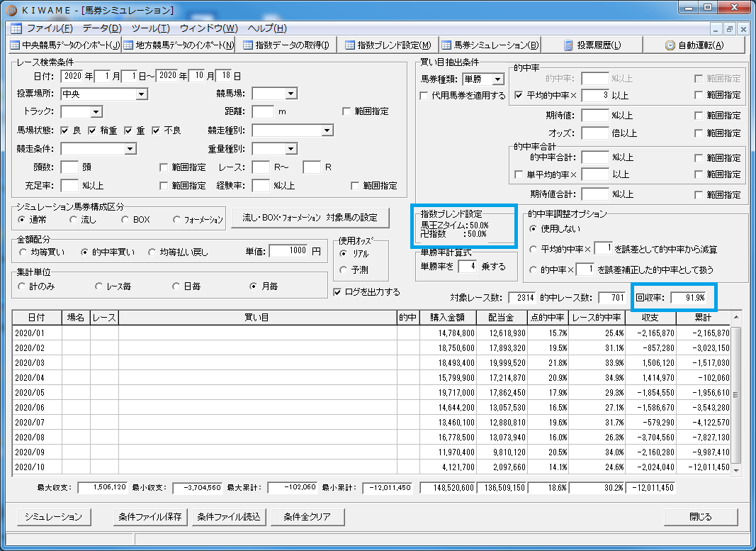
Task: Expand the 競走条件 dropdown
Action: point(130,149)
